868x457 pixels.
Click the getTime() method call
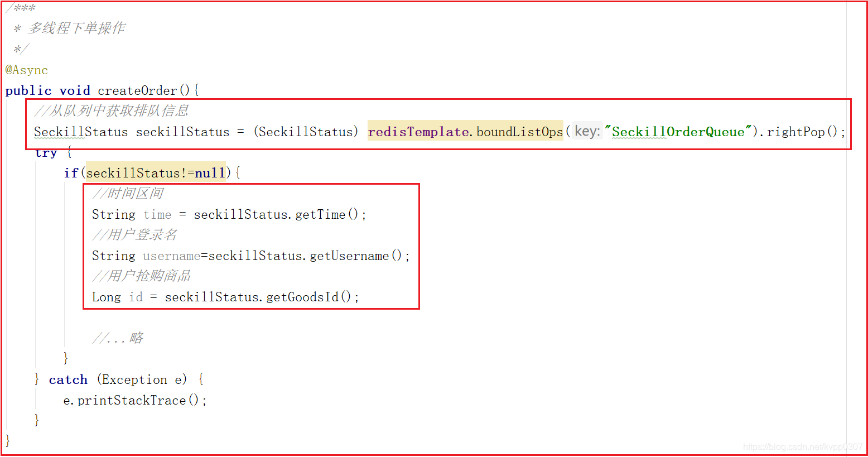(x=326, y=214)
